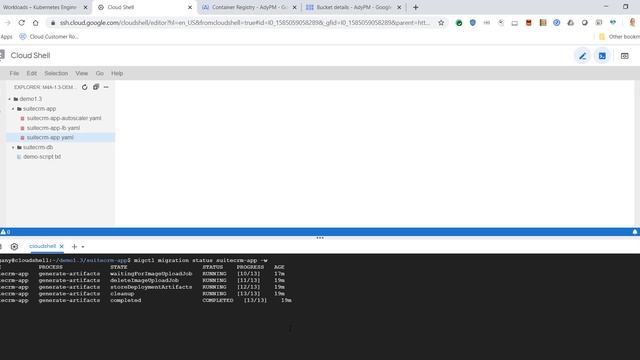This screenshot has height=360, width=640.
Task: Click the notification bell in status bar
Action: tap(635, 232)
